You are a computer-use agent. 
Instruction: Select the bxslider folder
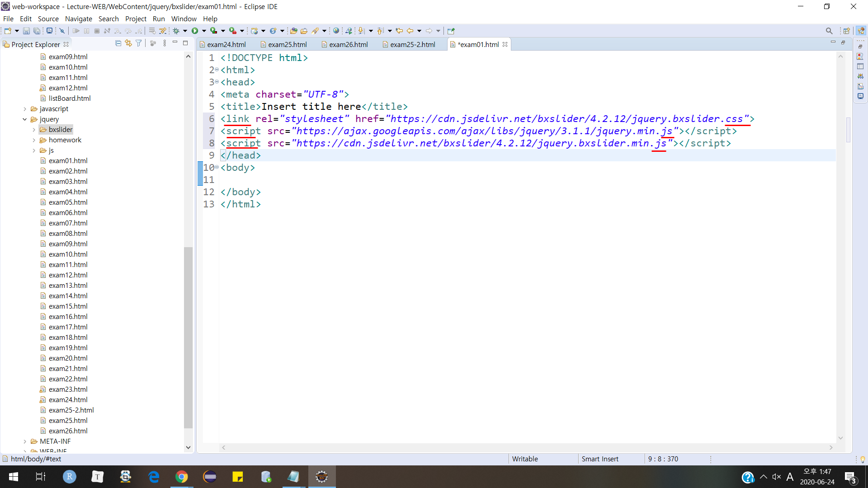pos(60,130)
